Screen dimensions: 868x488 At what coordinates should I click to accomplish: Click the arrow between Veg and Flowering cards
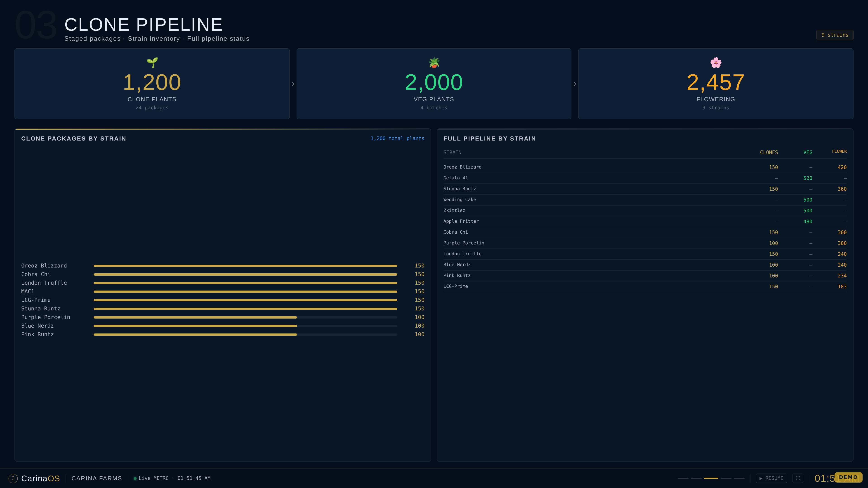click(x=575, y=84)
